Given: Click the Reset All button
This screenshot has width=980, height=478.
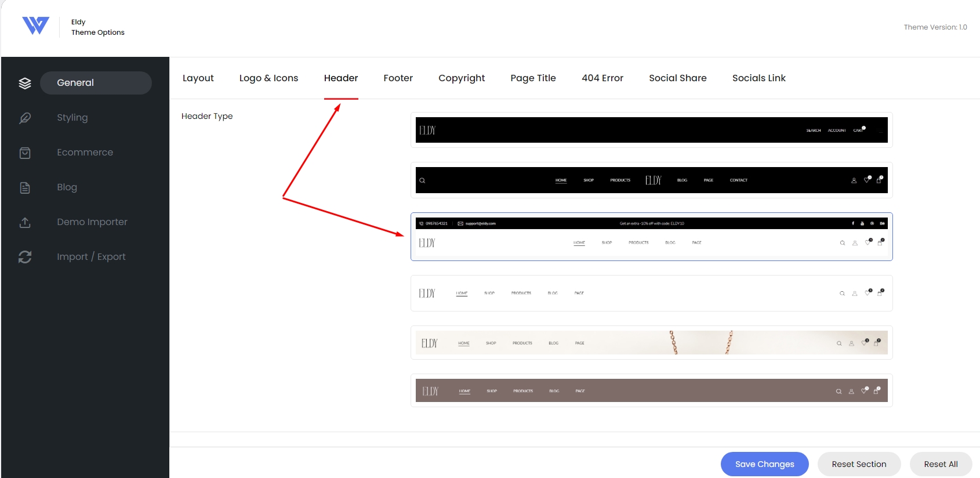Looking at the screenshot, I should tap(941, 464).
